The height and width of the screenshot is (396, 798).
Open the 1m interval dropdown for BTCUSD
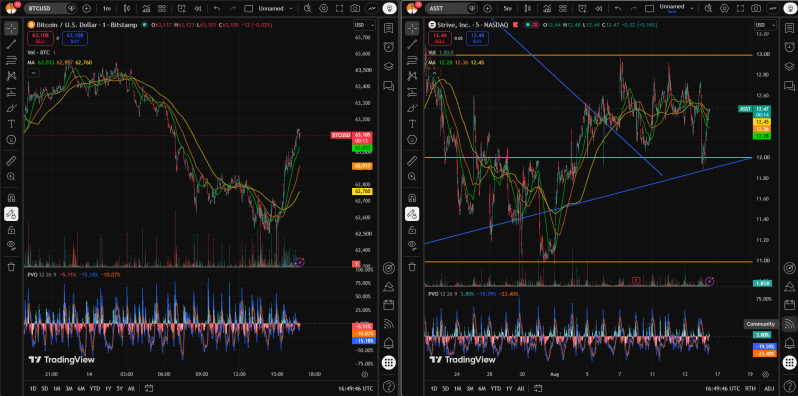pos(106,8)
